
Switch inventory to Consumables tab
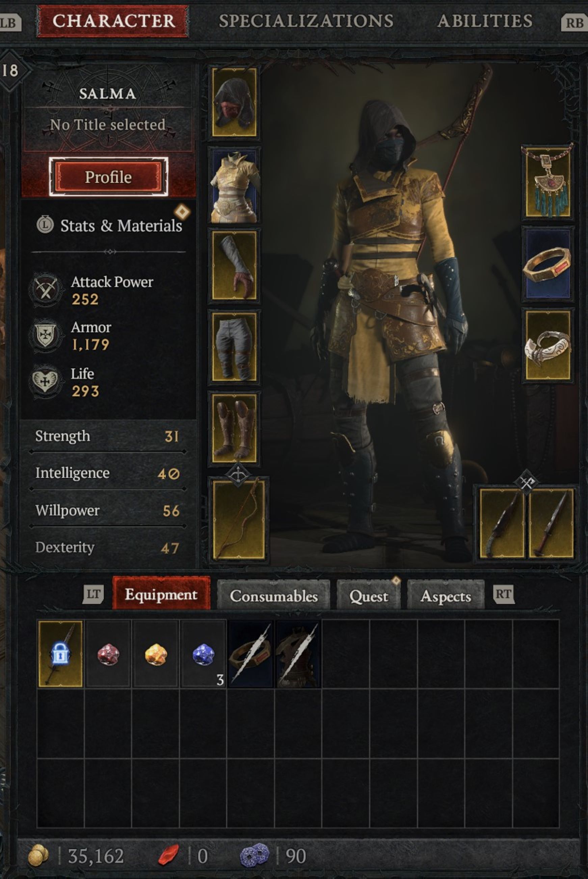(x=274, y=596)
